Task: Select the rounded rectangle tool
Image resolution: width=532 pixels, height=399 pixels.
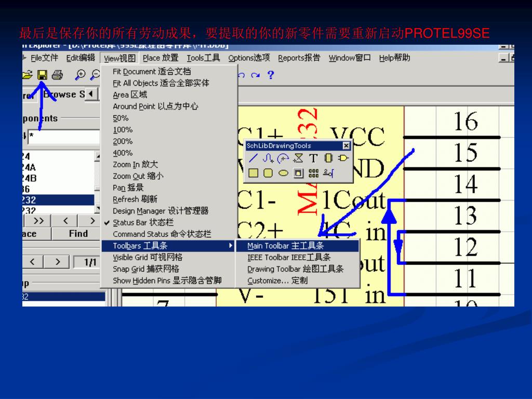Action: click(x=268, y=173)
